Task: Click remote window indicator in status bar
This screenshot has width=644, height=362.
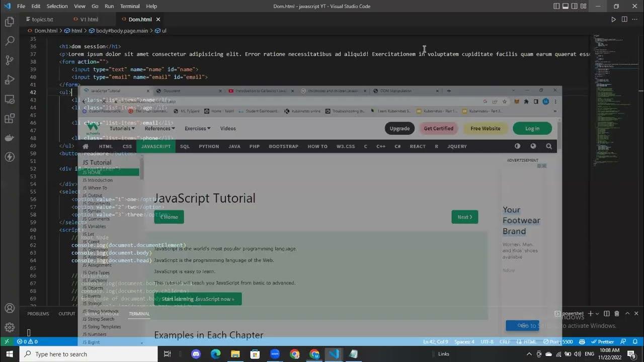Action: point(7,341)
